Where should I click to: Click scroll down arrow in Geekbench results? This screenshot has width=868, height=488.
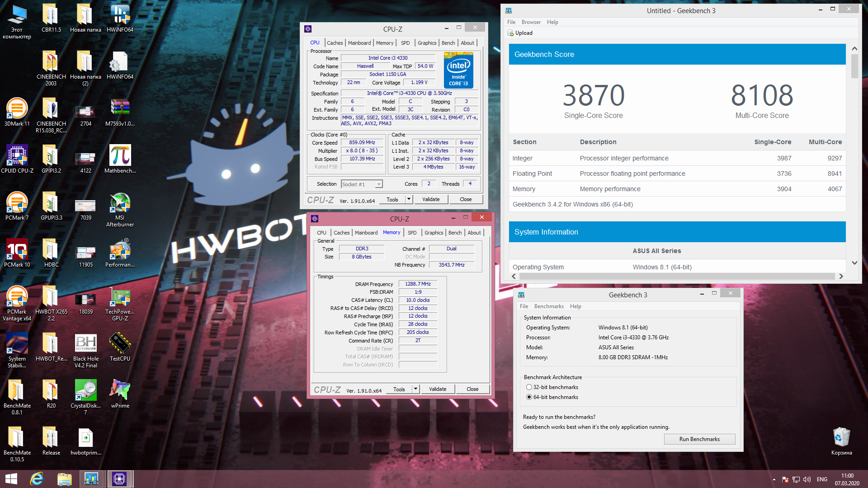click(854, 263)
